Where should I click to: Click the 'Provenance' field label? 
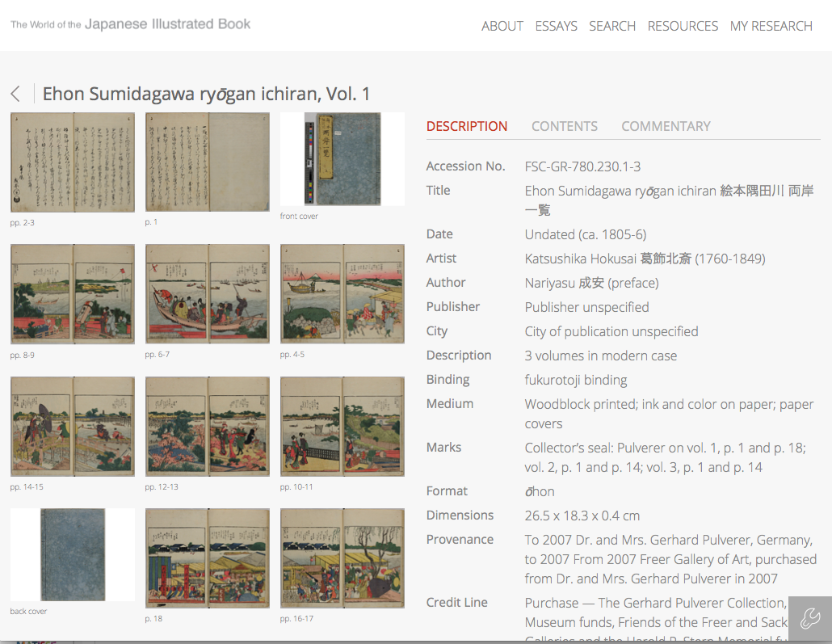pos(460,540)
